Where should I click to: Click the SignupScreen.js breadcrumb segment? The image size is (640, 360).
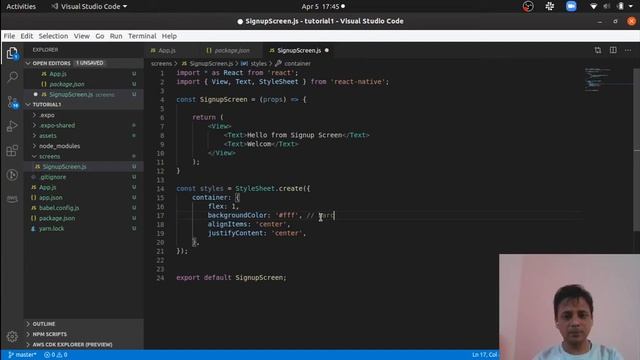(x=211, y=64)
